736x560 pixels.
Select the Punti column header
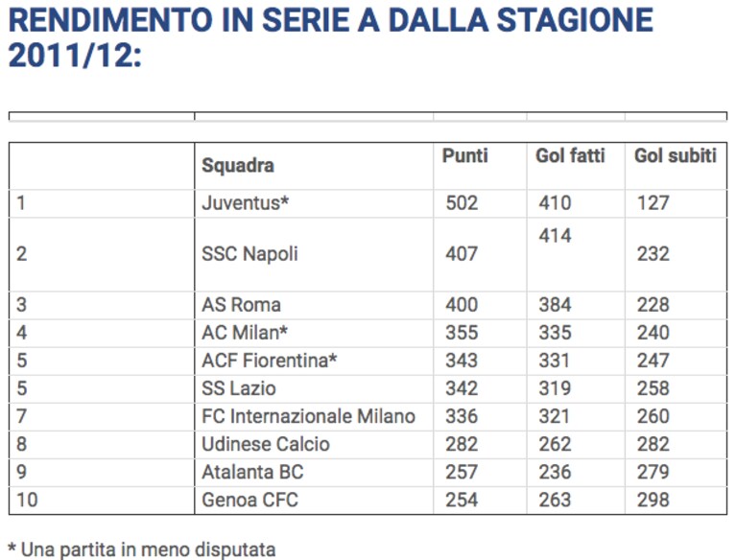coord(465,155)
